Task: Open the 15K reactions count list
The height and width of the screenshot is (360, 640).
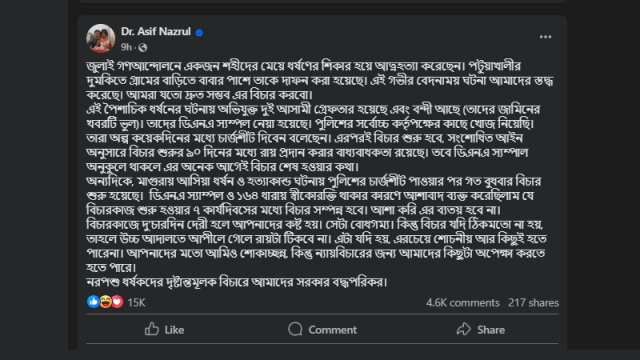Action: [136, 302]
